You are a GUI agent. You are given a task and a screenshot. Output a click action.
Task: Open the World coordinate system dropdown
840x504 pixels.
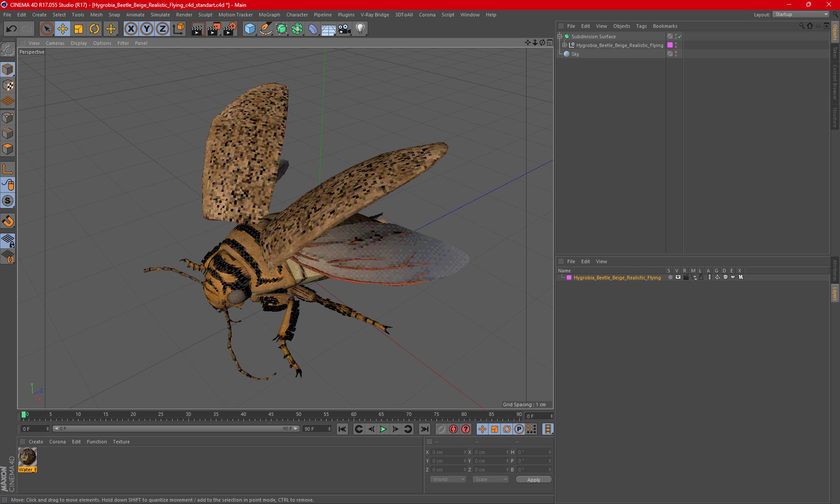pyautogui.click(x=448, y=479)
